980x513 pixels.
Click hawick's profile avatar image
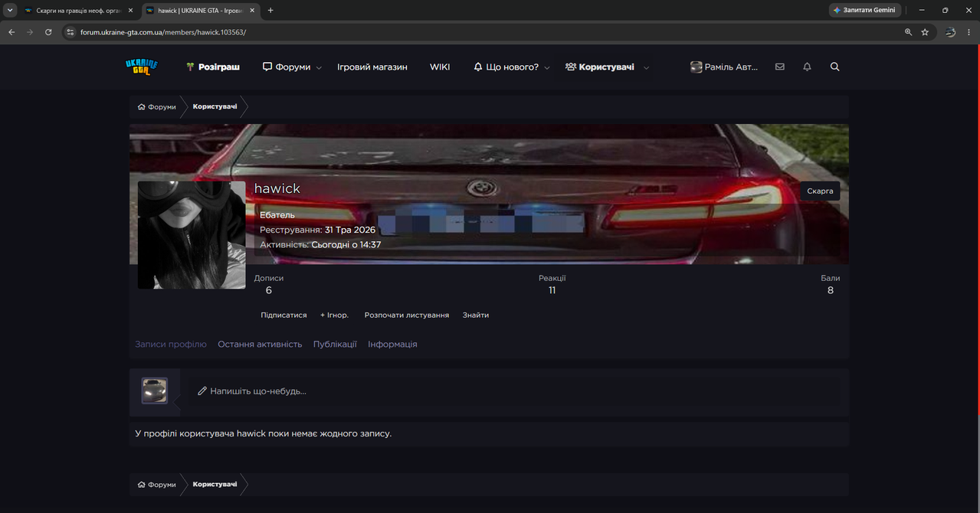192,235
